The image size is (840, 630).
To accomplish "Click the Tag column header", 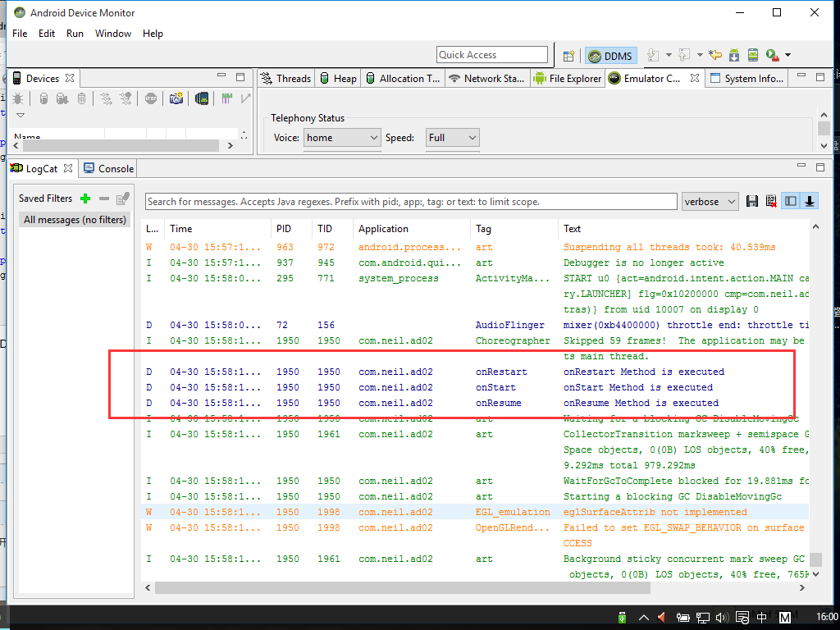I will (514, 229).
